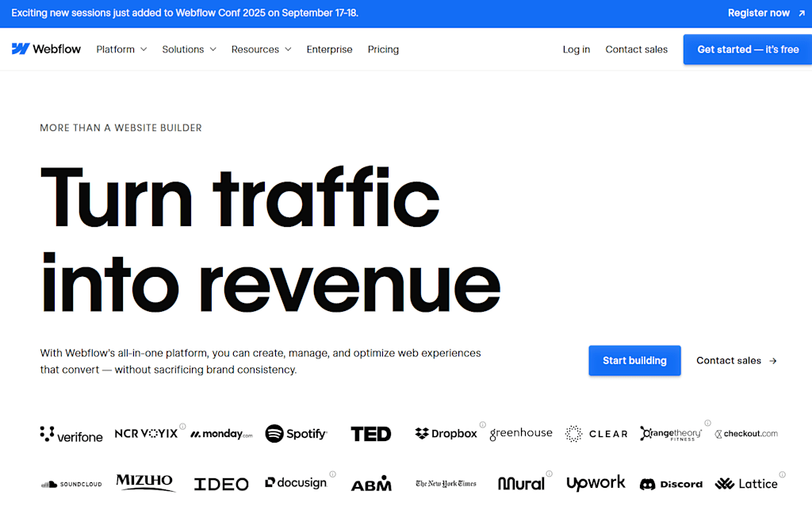Select the TED logo

click(370, 433)
